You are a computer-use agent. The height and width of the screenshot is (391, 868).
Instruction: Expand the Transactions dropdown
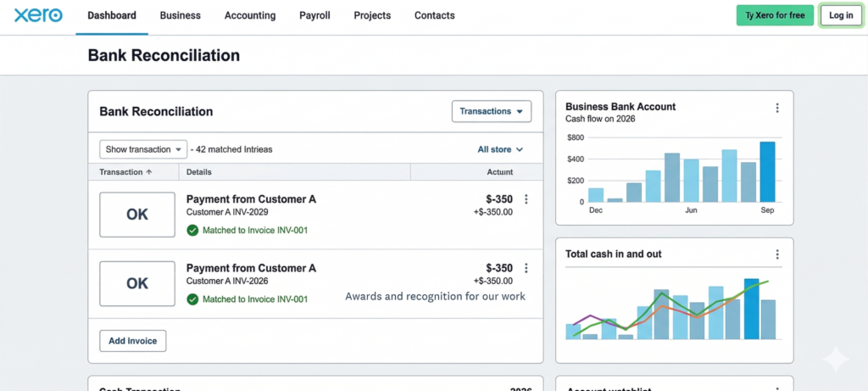491,111
